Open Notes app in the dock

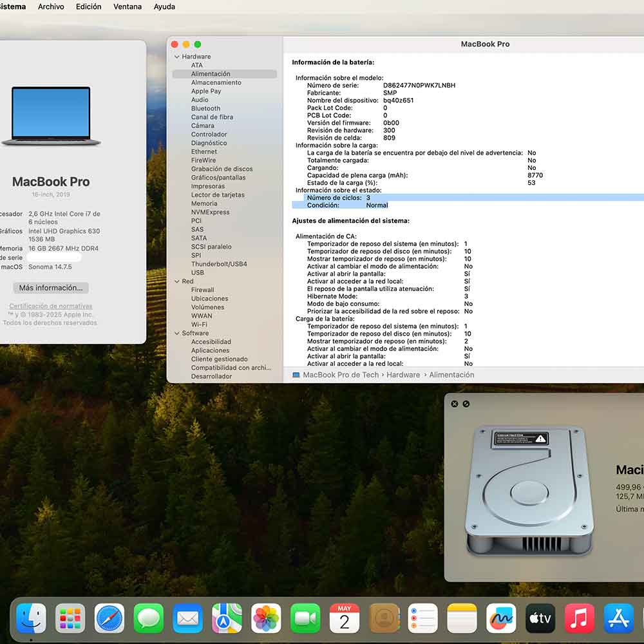462,618
